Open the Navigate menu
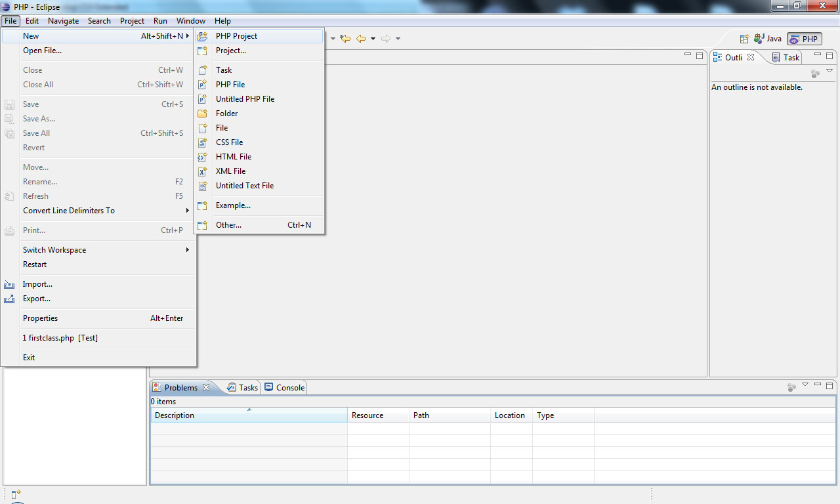Viewport: 840px width, 504px height. tap(64, 21)
